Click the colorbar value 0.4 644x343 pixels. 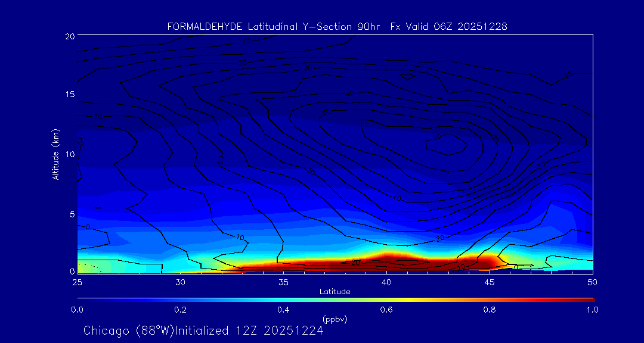pyautogui.click(x=283, y=310)
